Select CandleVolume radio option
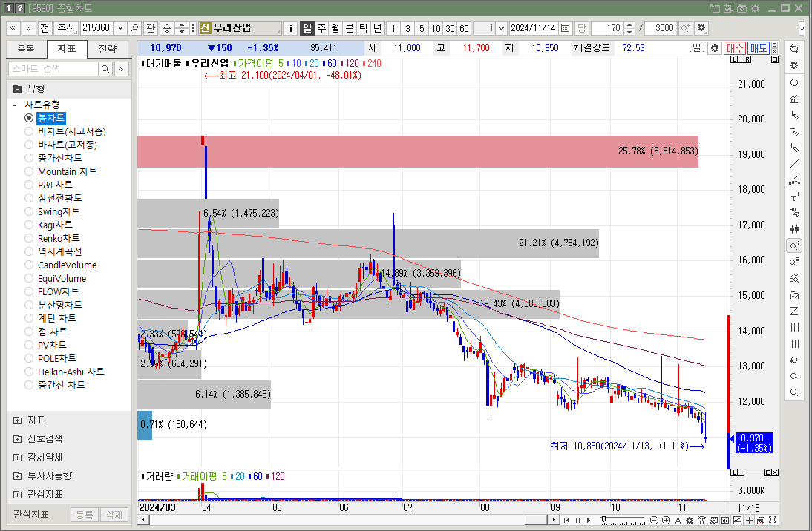The width and height of the screenshot is (812, 531). [29, 265]
